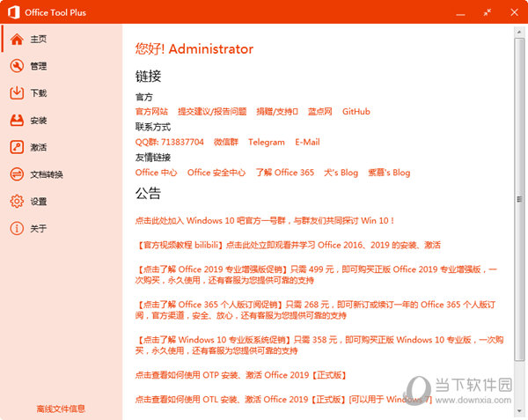Screen dimensions: 528x420
Task: Click the 您好! Administrator greeting
Action: pos(194,49)
